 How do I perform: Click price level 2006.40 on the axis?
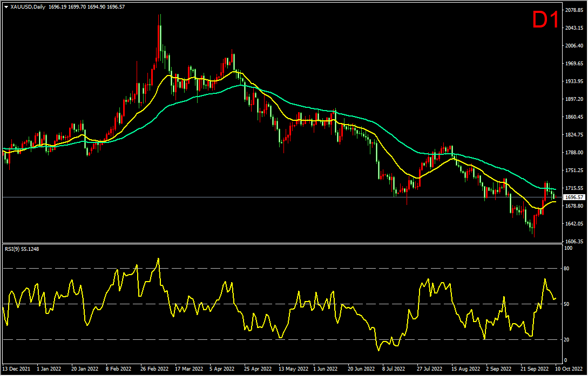(574, 46)
